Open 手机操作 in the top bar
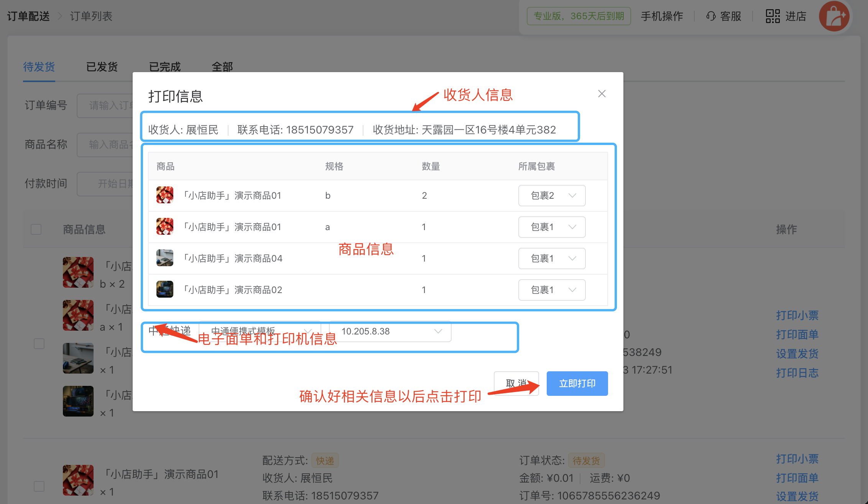This screenshot has width=868, height=504. click(x=662, y=16)
